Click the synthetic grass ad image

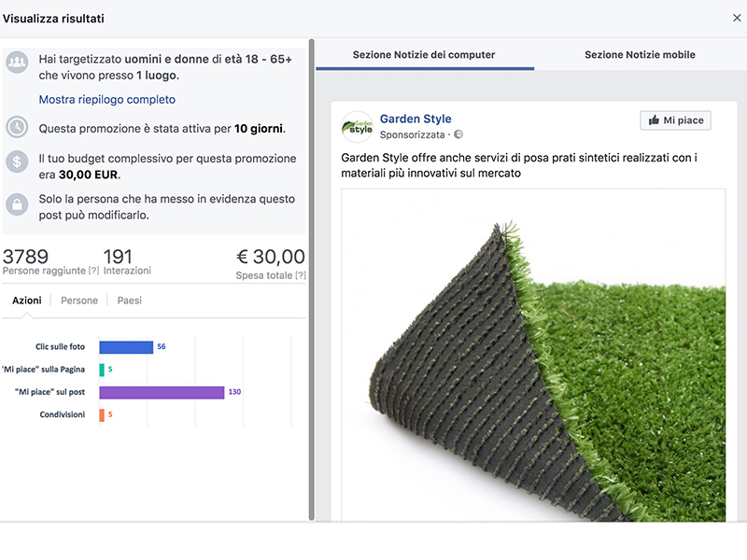point(533,356)
